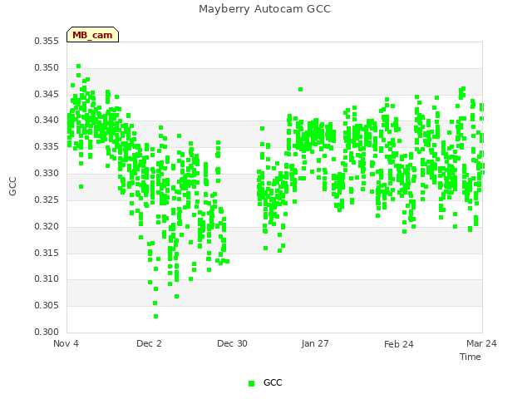Click the 0.300 y-axis tick label
Screen dimensions: 532x399
[x=47, y=332]
